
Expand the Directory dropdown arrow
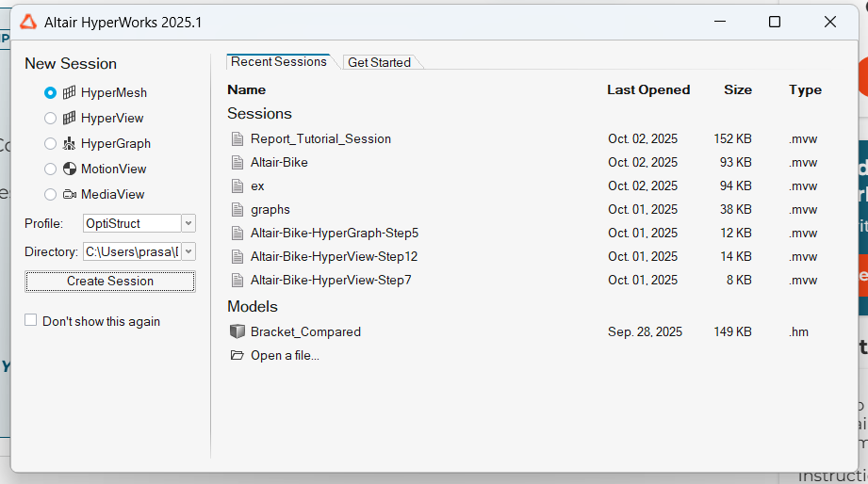[188, 251]
